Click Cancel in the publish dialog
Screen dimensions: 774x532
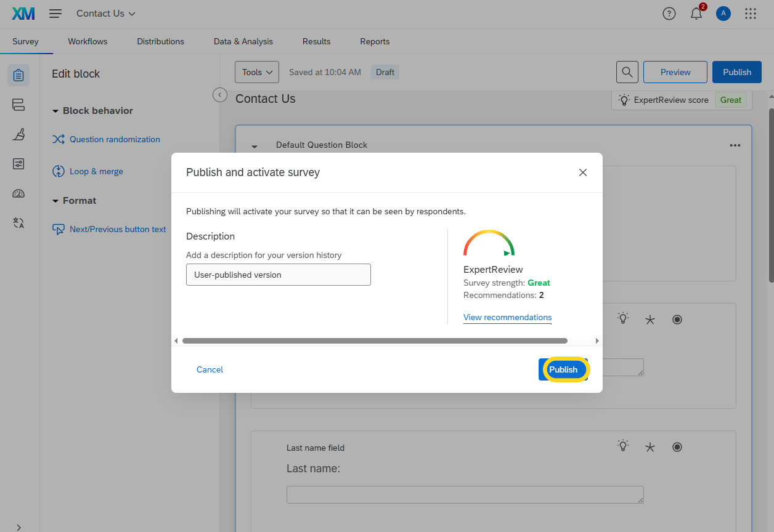click(210, 369)
